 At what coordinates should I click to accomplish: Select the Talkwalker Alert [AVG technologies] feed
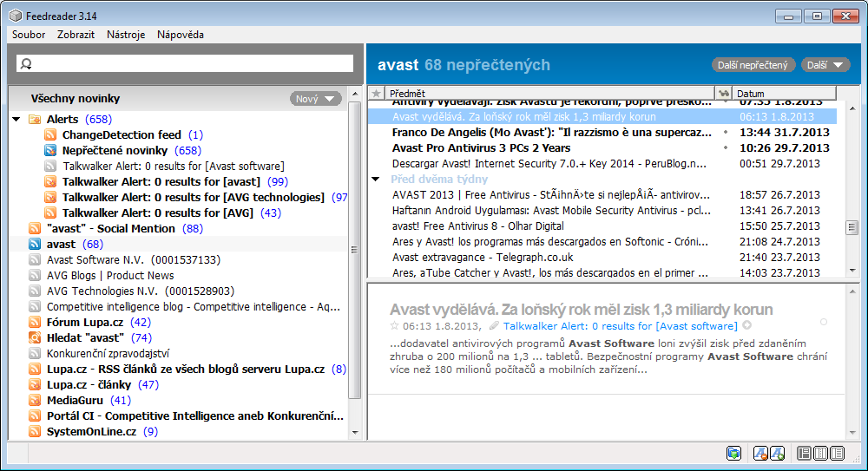coord(194,197)
